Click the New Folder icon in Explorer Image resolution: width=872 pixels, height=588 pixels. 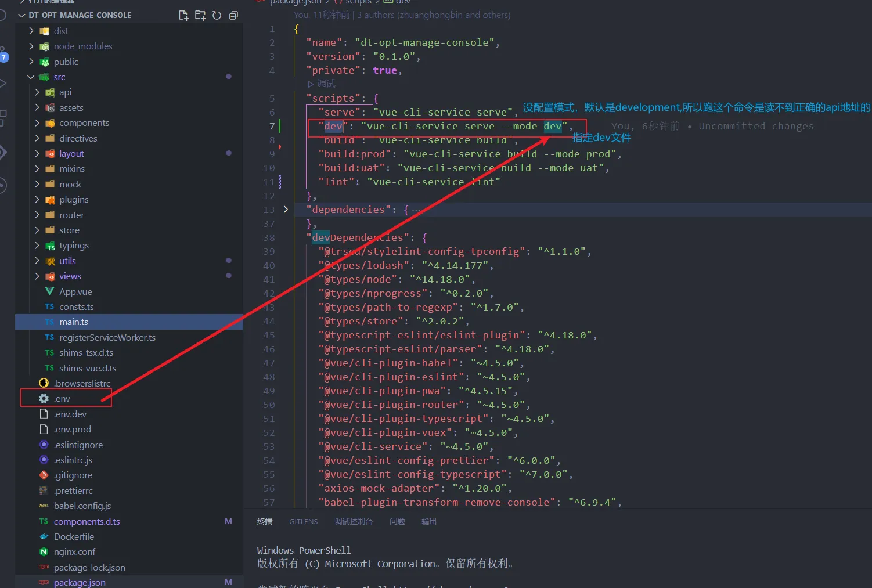[x=200, y=16]
